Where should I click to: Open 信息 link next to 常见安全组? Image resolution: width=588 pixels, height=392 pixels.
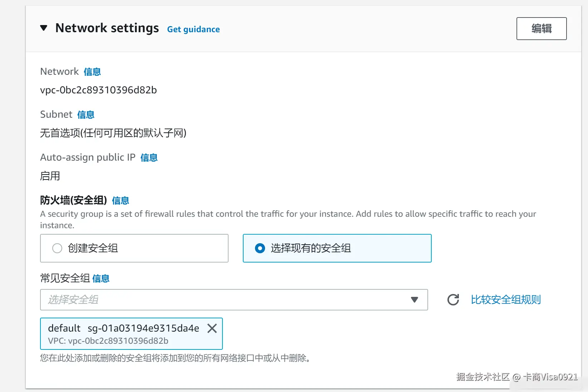tap(101, 279)
